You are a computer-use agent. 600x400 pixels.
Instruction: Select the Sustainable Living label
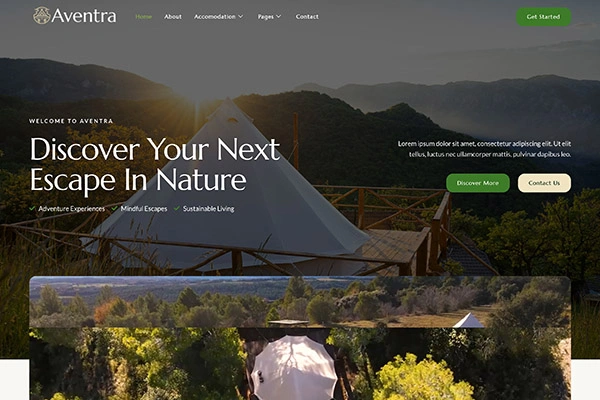coord(209,209)
